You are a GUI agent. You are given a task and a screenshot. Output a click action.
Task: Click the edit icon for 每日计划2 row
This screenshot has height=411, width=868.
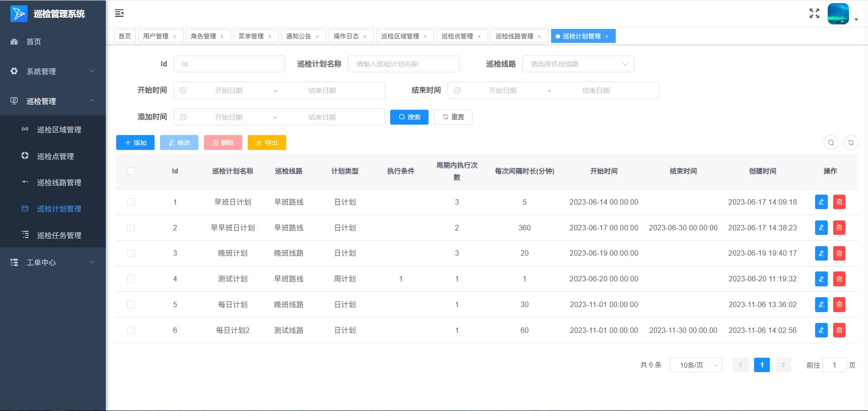point(821,330)
